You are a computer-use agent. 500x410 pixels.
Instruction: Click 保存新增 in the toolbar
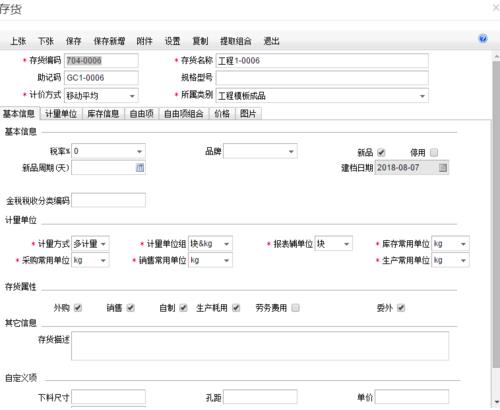point(109,41)
